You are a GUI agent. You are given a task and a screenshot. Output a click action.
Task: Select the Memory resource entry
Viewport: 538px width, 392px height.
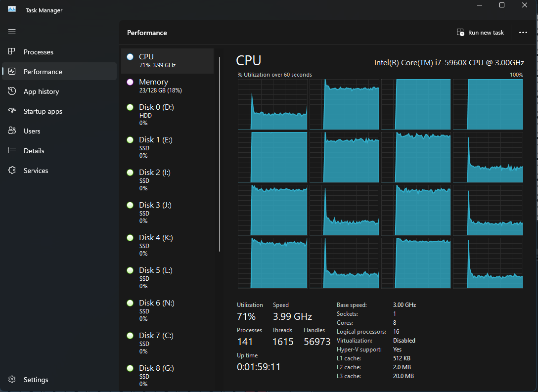pyautogui.click(x=168, y=86)
